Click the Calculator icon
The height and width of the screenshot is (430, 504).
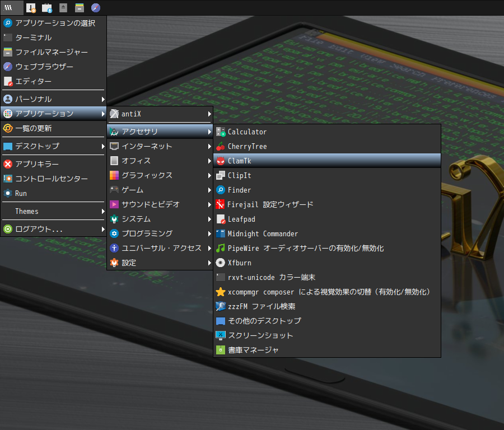[221, 132]
